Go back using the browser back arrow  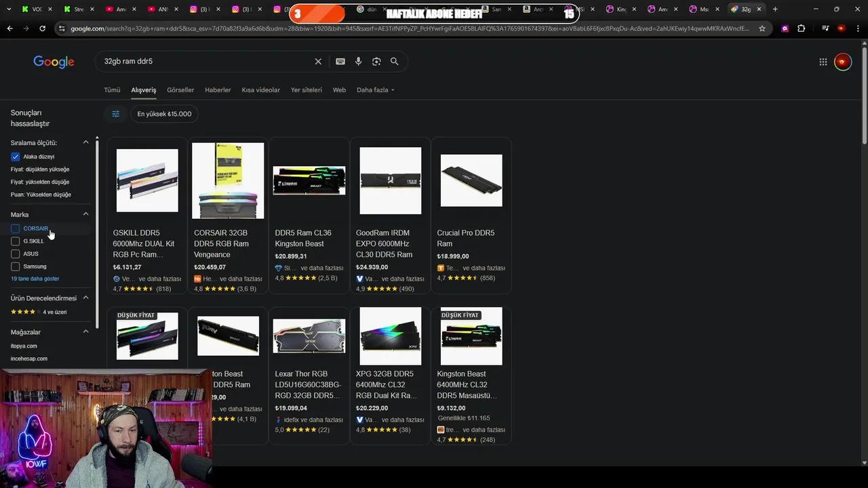click(x=9, y=28)
